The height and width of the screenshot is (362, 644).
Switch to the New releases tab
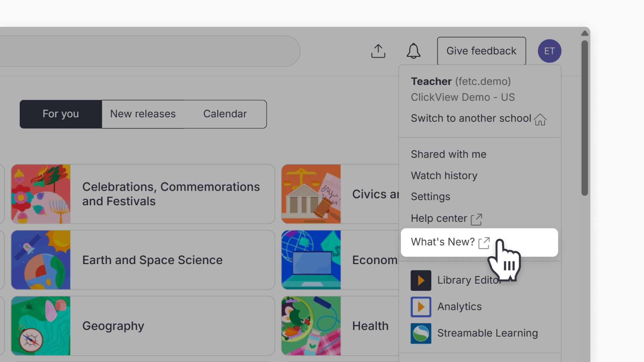[x=143, y=114]
